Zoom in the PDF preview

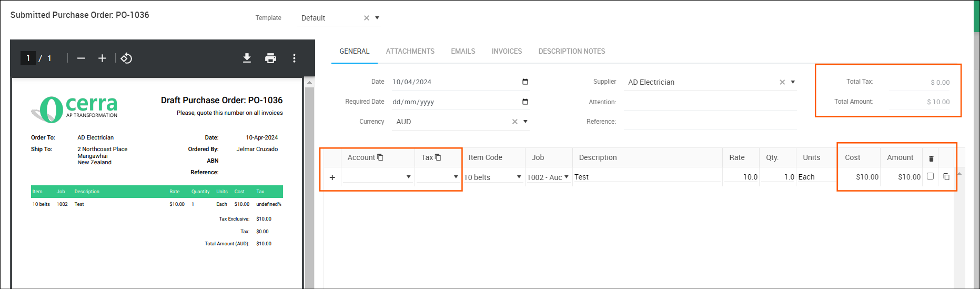tap(102, 58)
